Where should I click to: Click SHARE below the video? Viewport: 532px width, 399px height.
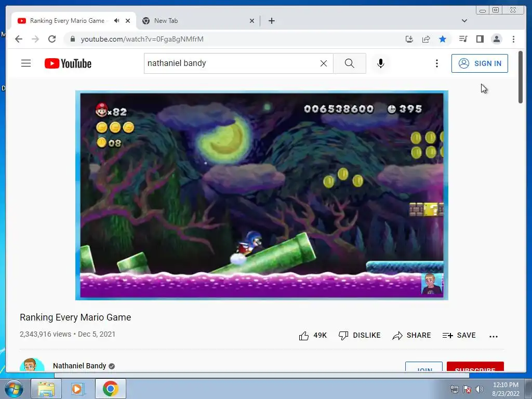[411, 336]
